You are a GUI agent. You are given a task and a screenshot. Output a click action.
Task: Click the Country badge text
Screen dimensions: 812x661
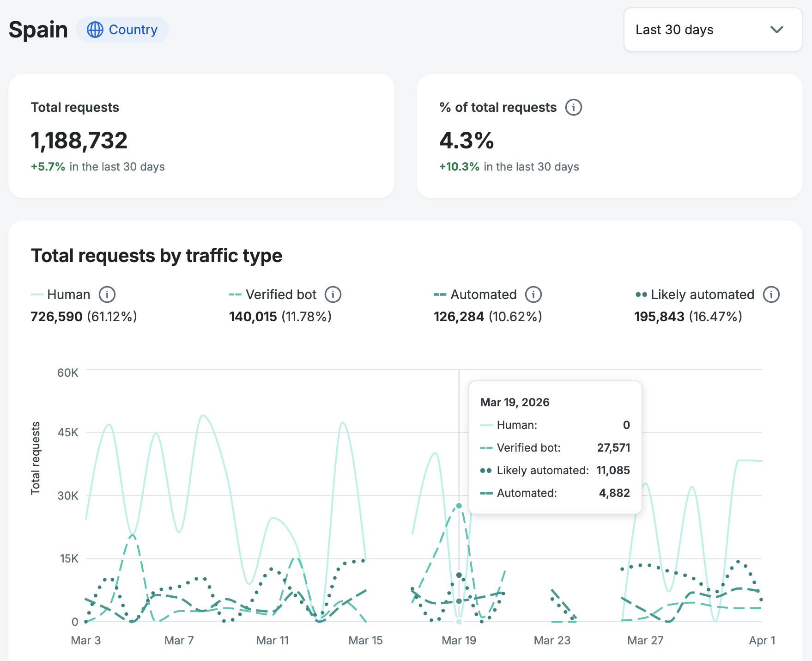coord(133,30)
